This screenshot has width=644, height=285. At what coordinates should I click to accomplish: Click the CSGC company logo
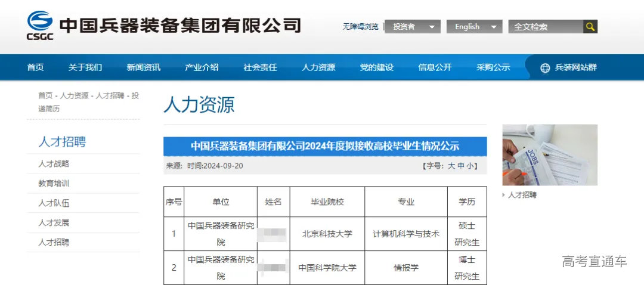[40, 26]
